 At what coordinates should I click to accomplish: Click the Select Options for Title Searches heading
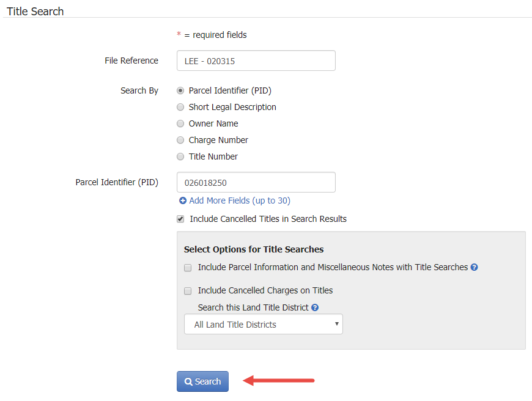(x=254, y=249)
